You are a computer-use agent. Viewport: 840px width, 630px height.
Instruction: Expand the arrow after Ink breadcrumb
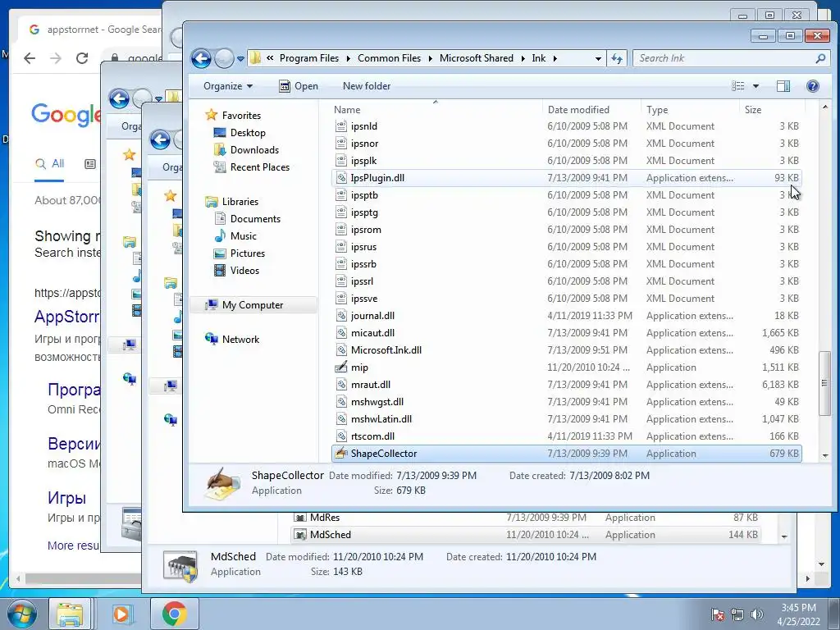click(x=555, y=58)
